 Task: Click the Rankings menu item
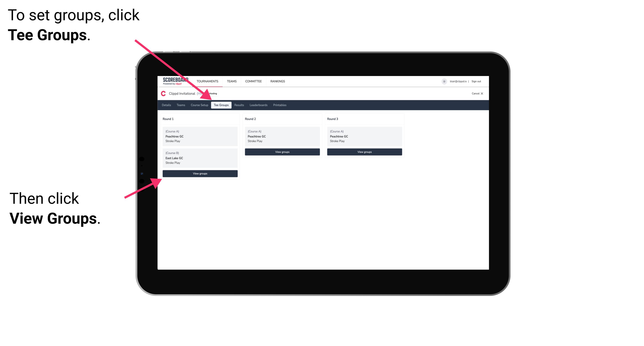pyautogui.click(x=278, y=81)
